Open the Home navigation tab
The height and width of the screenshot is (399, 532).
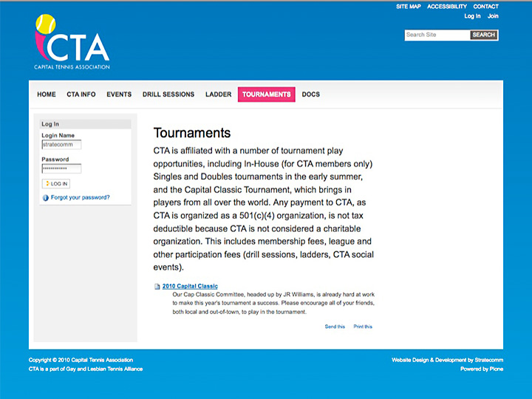[47, 95]
